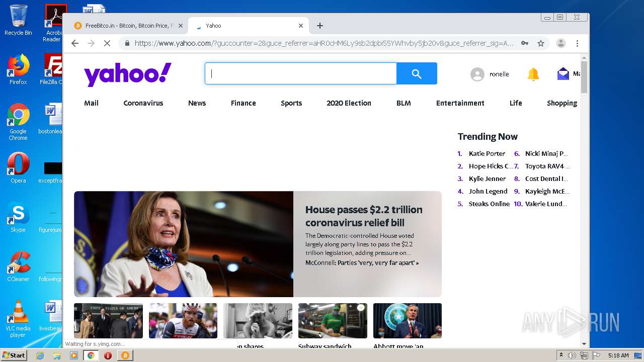644x362 pixels.
Task: Click inside the Yahoo search box
Action: pyautogui.click(x=301, y=74)
